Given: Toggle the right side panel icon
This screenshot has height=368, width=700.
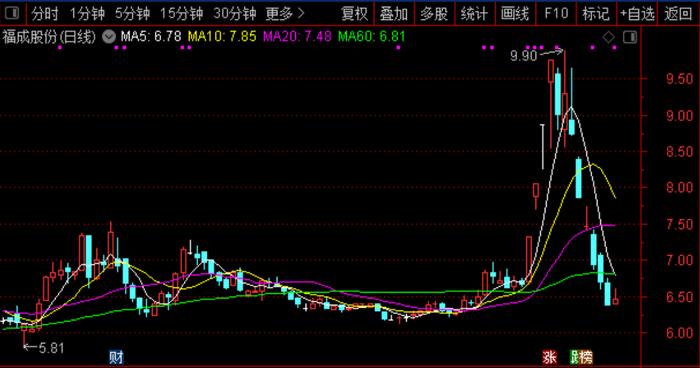Looking at the screenshot, I should [x=629, y=38].
